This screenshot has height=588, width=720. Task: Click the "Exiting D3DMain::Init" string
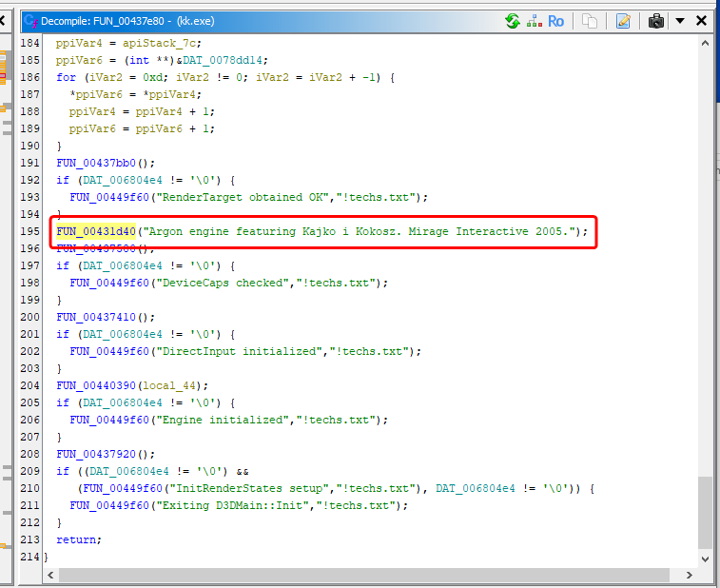[232, 505]
